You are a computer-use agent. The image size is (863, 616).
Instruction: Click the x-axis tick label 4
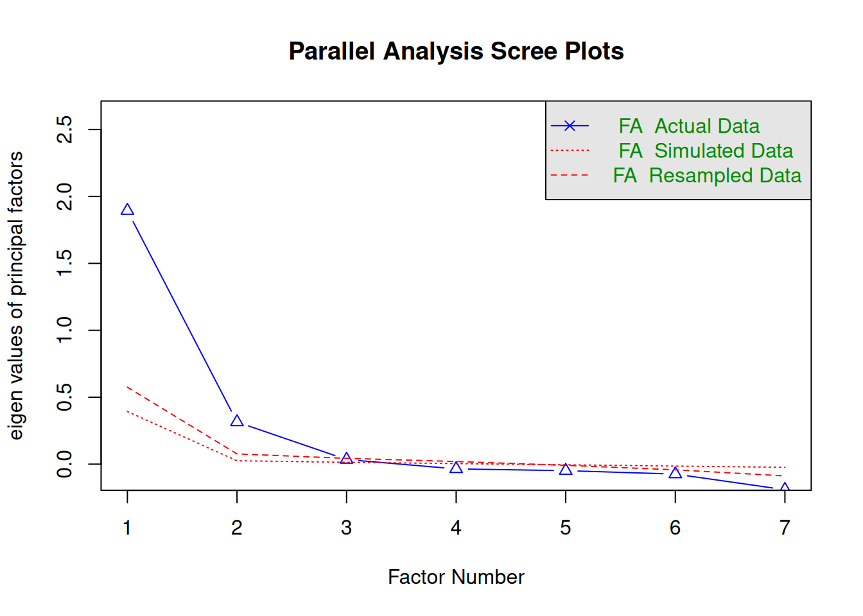click(x=456, y=527)
